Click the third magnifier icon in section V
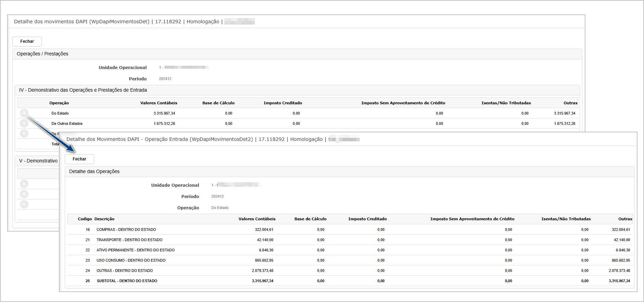This screenshot has height=302, width=644. point(24,205)
